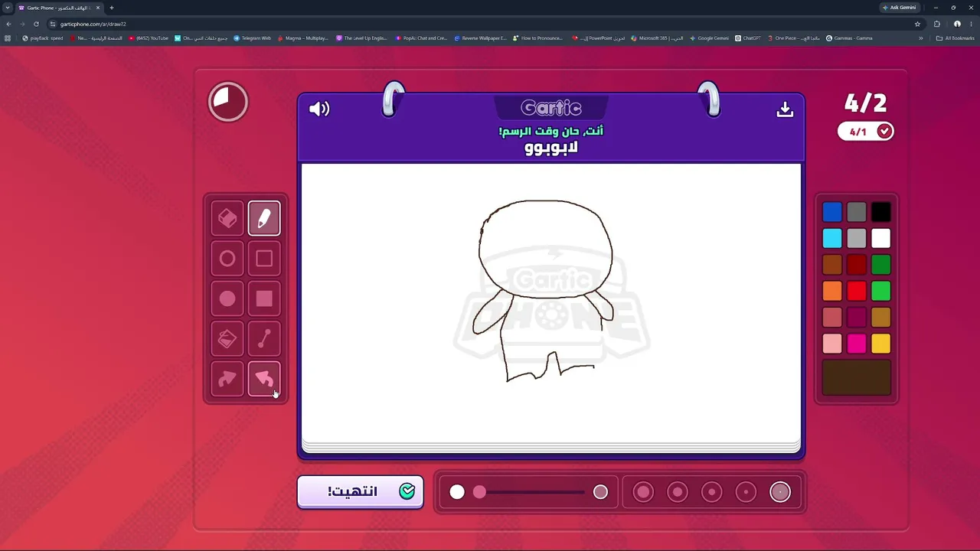This screenshot has height=551, width=980.
Task: Pick the blue color swatch
Action: click(x=832, y=212)
